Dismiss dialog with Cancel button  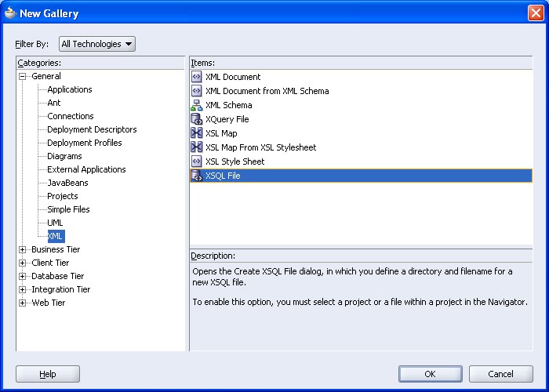[x=501, y=374]
